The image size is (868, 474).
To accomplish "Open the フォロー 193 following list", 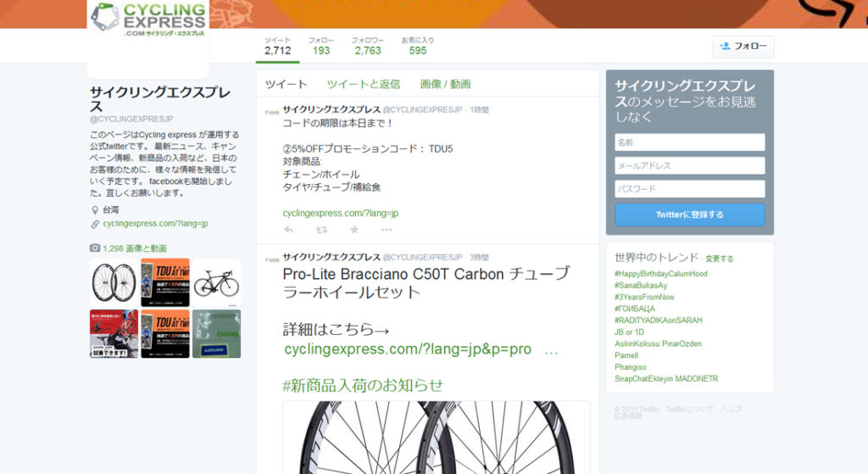I will 321,46.
